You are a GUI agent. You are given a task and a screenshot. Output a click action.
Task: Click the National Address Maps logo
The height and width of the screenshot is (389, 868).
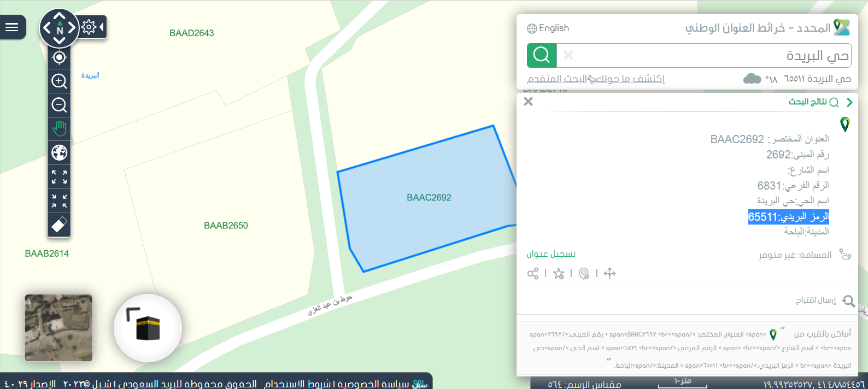(842, 27)
